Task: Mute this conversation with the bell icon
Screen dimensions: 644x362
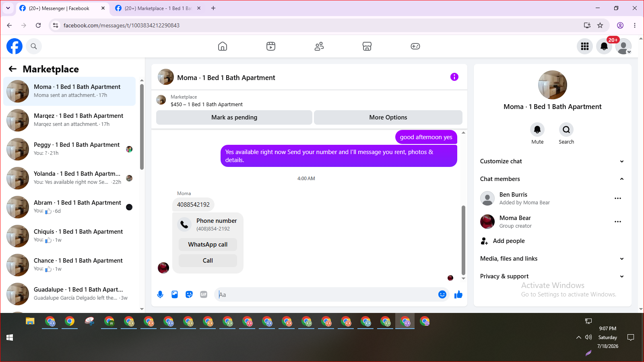Action: click(x=537, y=130)
